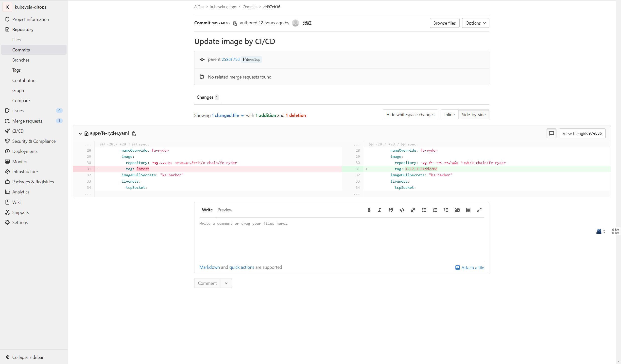Click the Browse files button
This screenshot has height=364, width=621.
pyautogui.click(x=444, y=23)
